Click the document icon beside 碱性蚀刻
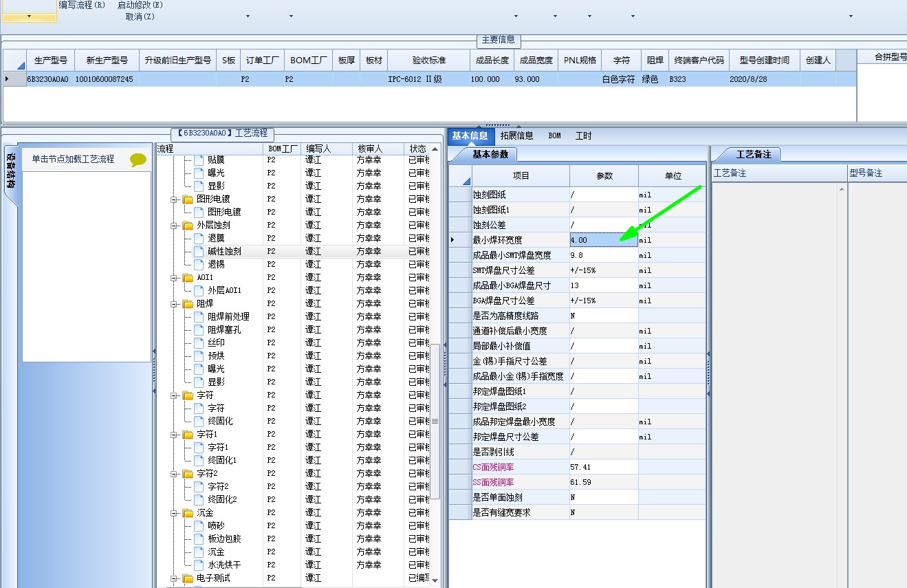 (199, 252)
